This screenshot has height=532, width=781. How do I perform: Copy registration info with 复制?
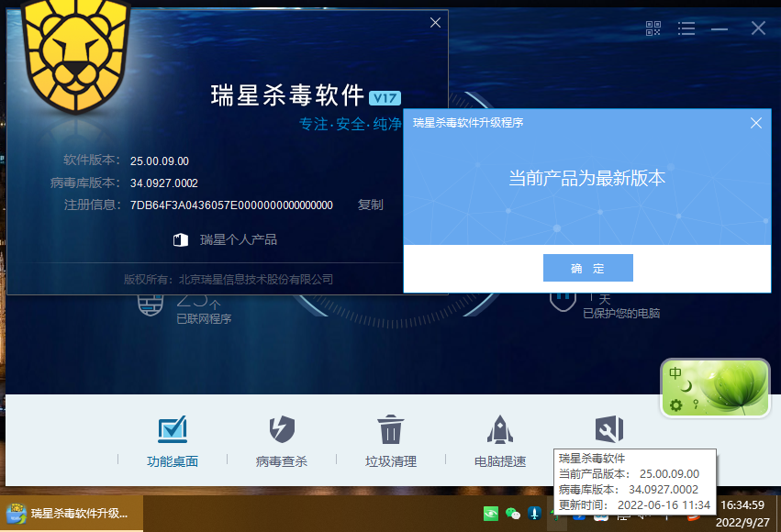[x=370, y=205]
